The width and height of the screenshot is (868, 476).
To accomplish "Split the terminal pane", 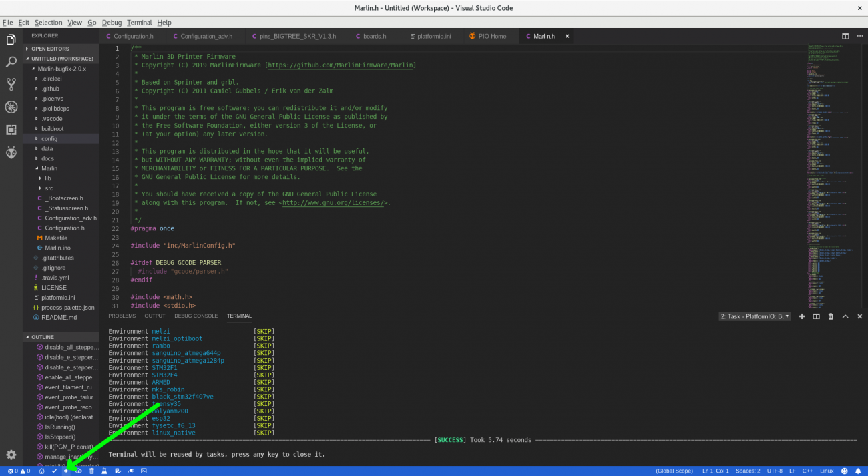I will click(816, 316).
